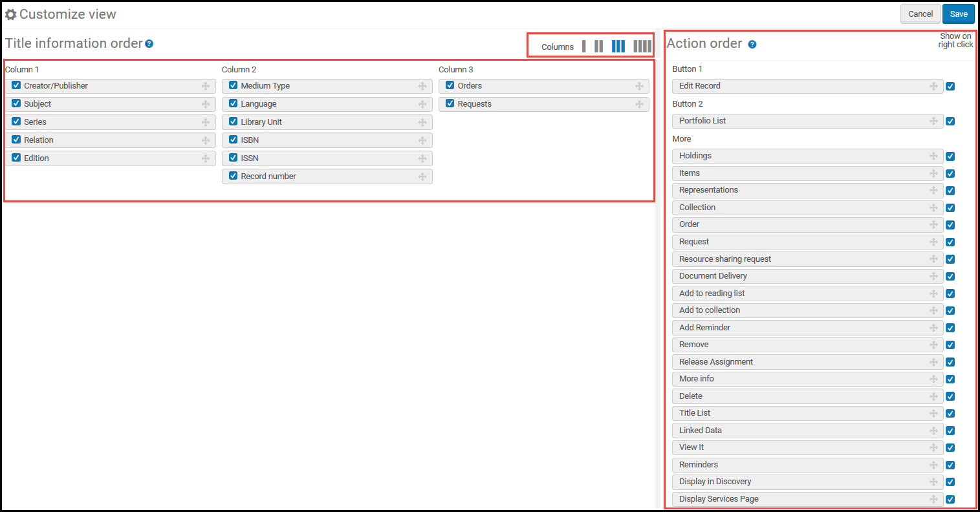Select the four-column layout icon
The image size is (980, 512).
642,47
